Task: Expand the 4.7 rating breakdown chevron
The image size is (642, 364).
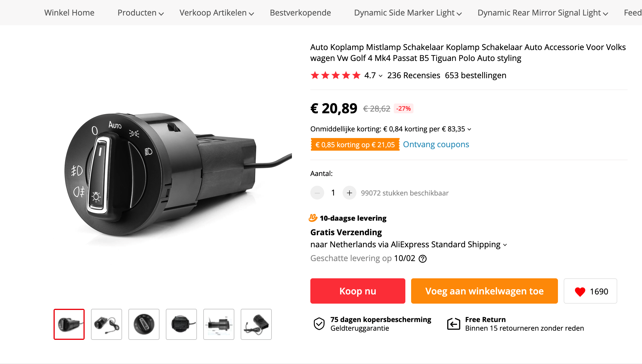Action: pos(381,76)
